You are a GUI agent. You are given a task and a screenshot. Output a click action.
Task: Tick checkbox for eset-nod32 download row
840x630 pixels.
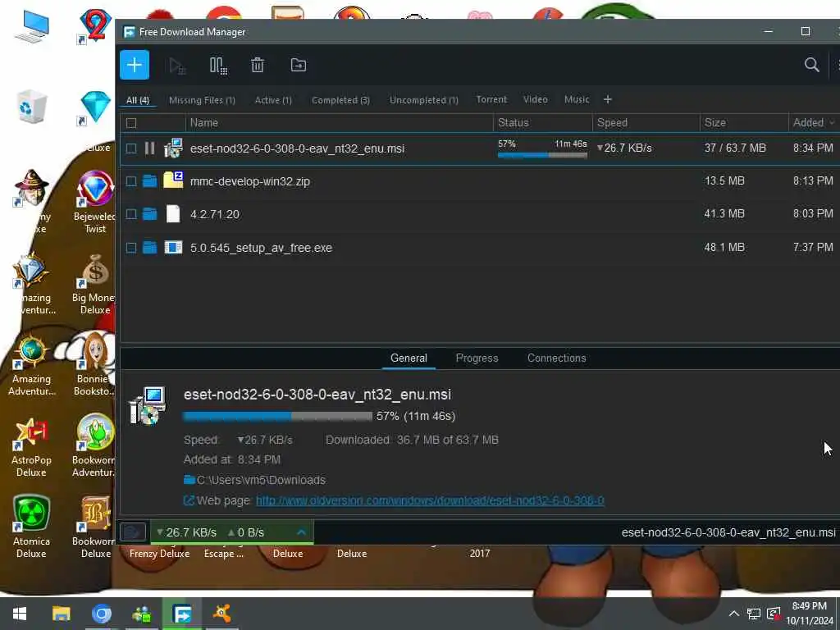click(x=131, y=148)
